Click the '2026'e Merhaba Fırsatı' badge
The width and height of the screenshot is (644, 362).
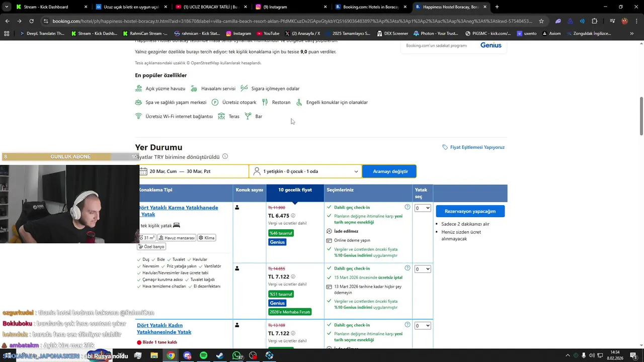290,312
